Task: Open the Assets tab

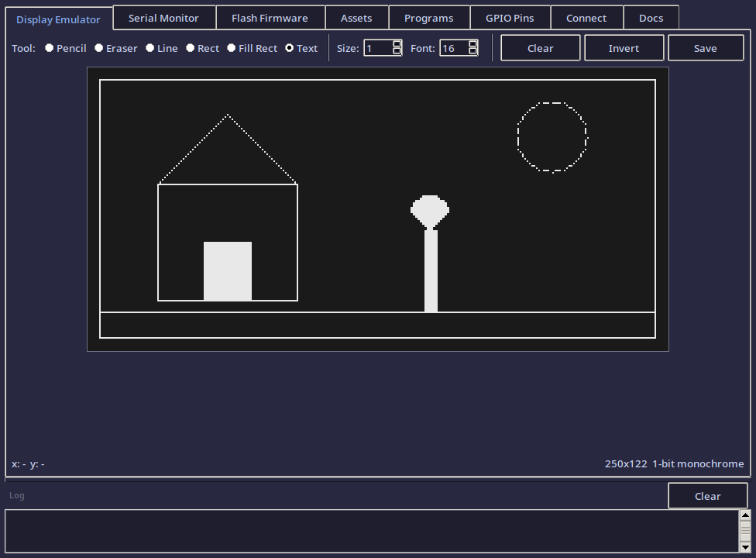Action: (x=356, y=18)
